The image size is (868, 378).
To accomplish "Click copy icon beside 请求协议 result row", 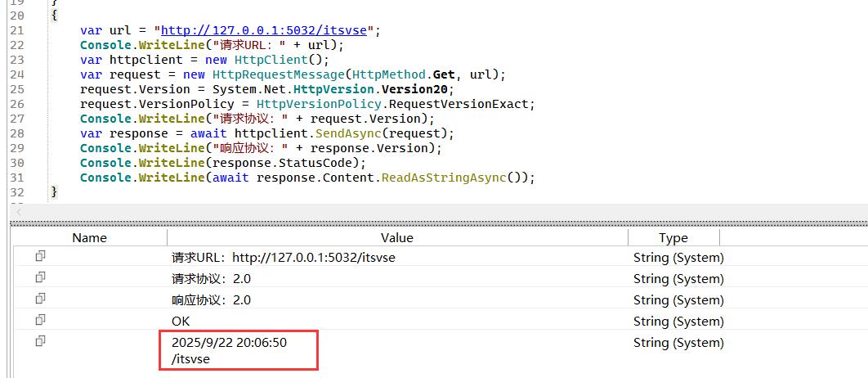I will 40,277.
